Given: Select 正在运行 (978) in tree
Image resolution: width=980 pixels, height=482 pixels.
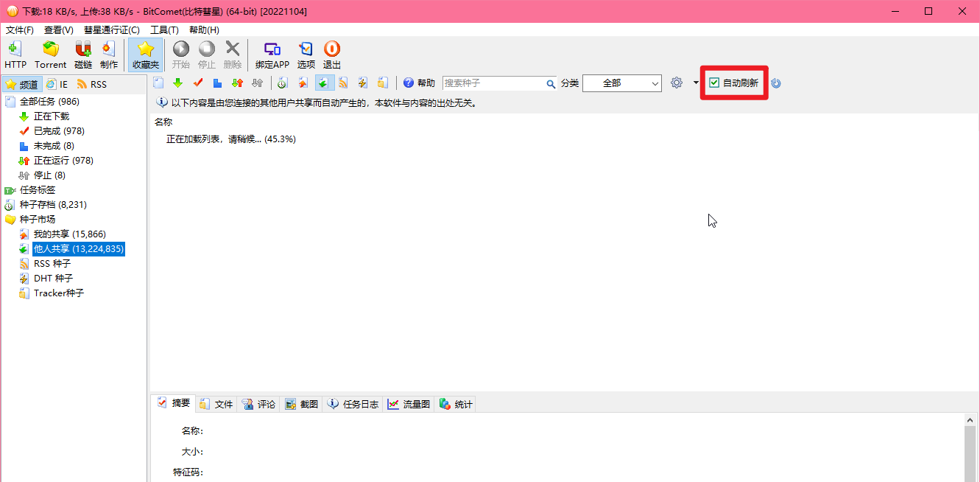Looking at the screenshot, I should pyautogui.click(x=63, y=161).
